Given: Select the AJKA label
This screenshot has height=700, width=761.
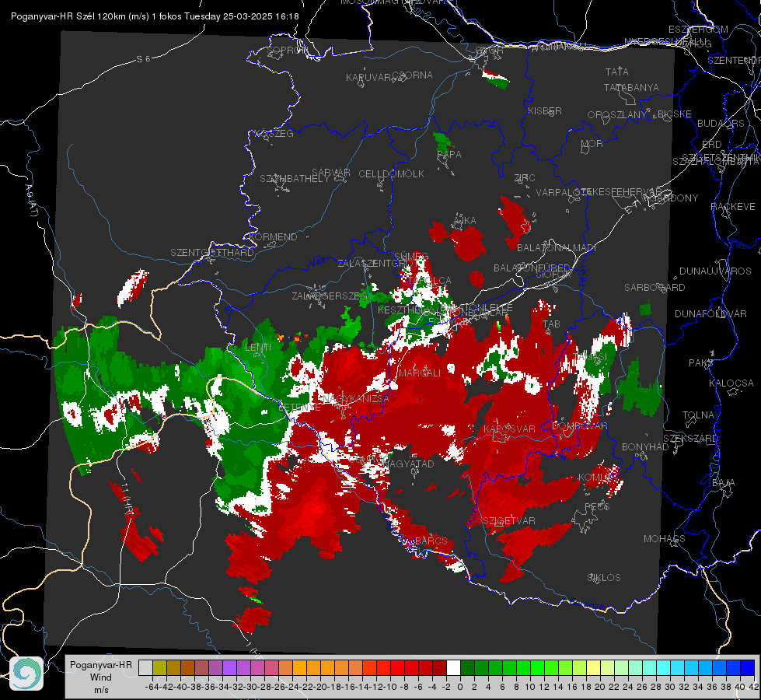Looking at the screenshot, I should pyautogui.click(x=465, y=221).
